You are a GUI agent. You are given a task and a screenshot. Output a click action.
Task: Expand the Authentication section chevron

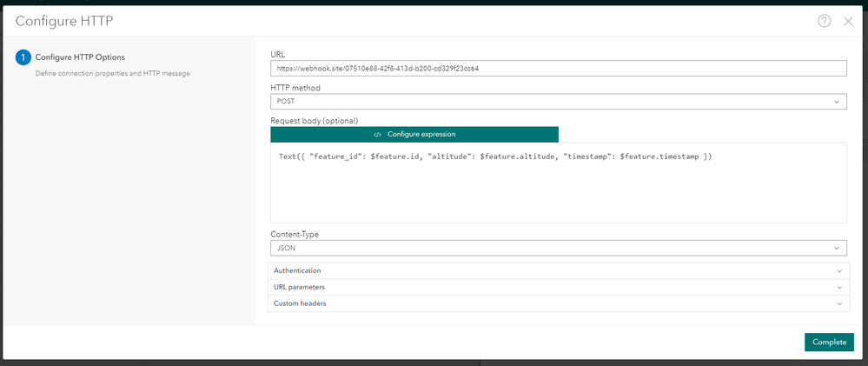pos(839,271)
